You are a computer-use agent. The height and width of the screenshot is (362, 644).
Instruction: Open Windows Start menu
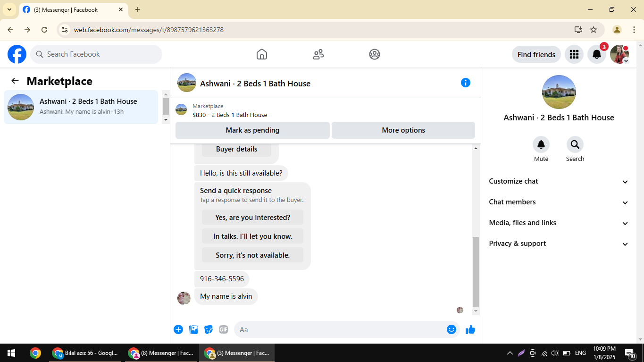(x=11, y=353)
